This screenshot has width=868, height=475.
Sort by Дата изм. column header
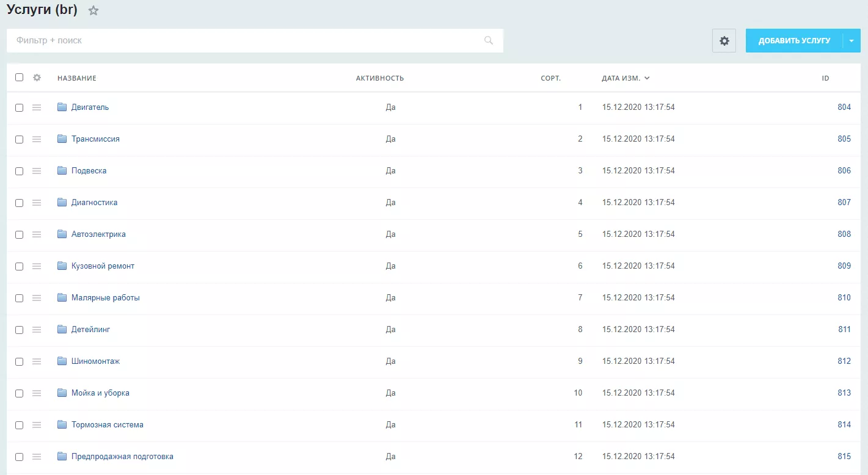click(x=625, y=78)
